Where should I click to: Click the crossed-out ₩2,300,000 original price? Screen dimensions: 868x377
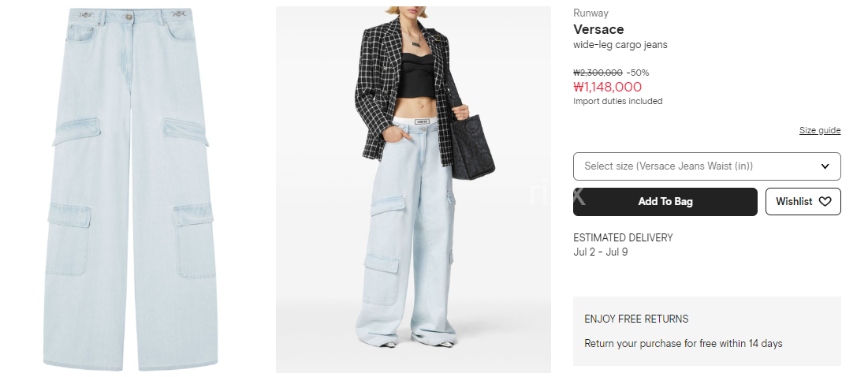click(598, 73)
